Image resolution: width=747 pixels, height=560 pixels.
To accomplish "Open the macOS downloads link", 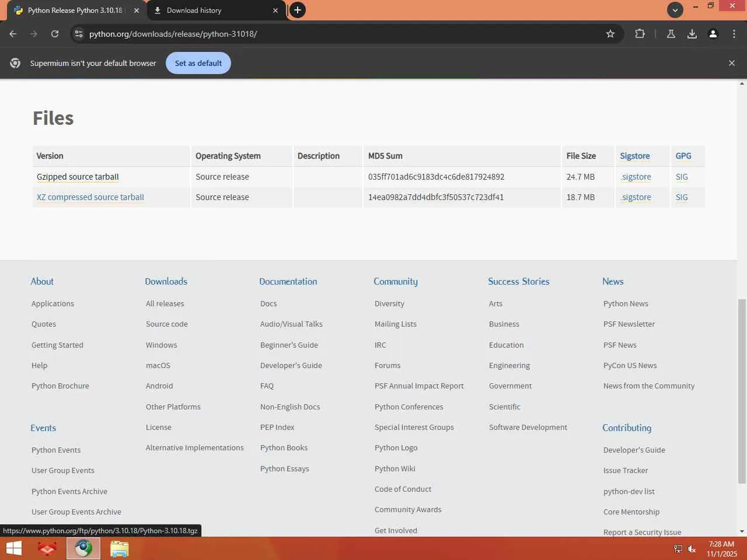I will [158, 365].
